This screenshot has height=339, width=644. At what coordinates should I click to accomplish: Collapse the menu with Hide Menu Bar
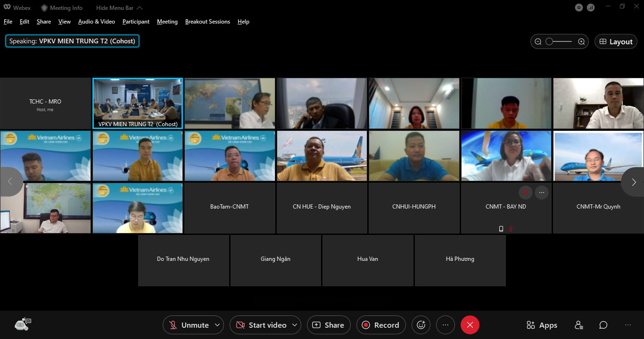click(119, 8)
